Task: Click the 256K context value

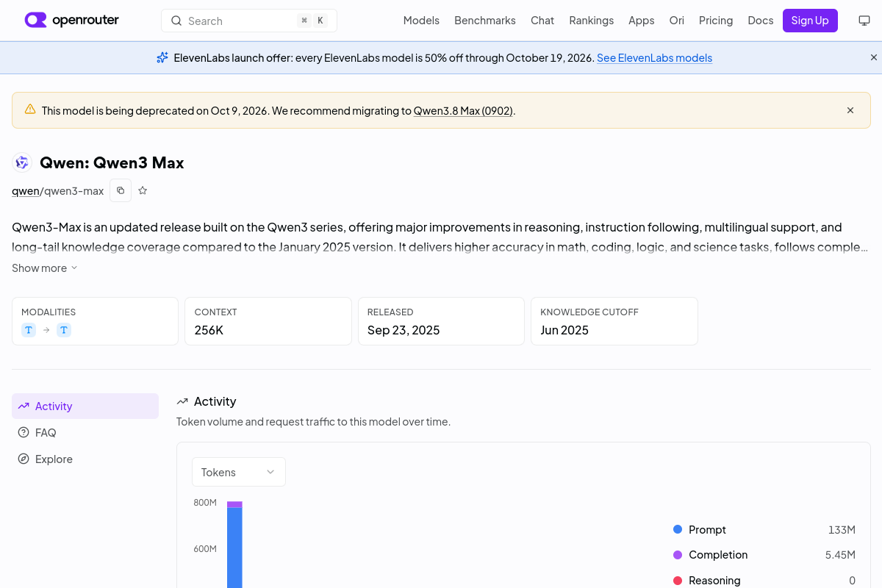Action: click(209, 330)
